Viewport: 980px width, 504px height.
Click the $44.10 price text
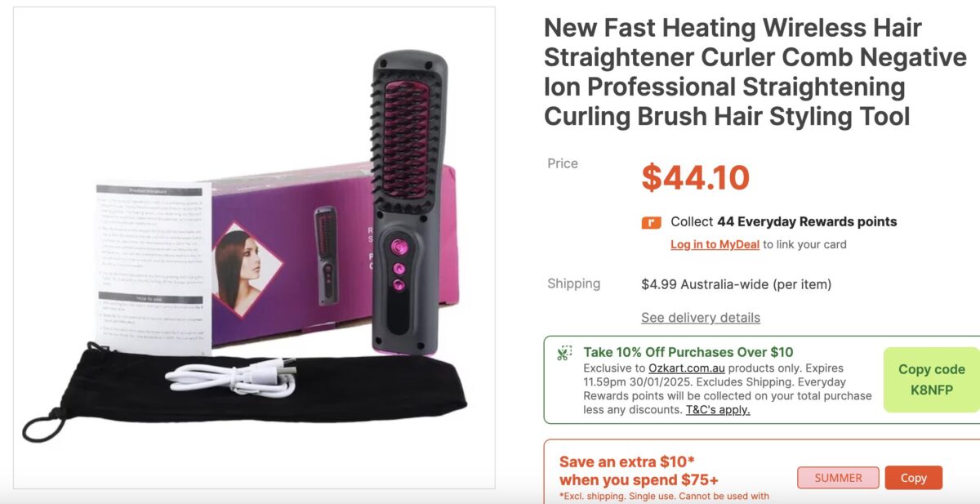tap(695, 177)
